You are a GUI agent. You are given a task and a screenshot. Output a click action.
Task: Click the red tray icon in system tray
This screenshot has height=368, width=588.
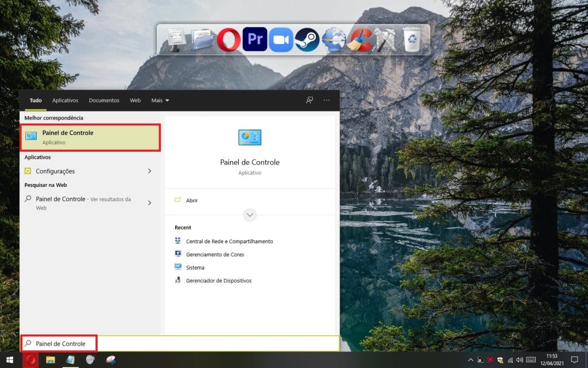(x=490, y=360)
